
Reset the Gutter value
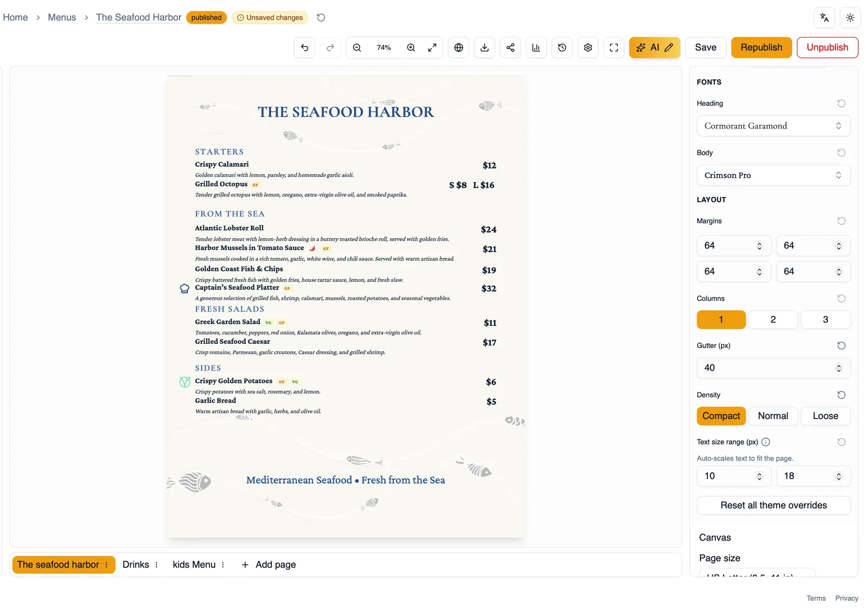(841, 345)
